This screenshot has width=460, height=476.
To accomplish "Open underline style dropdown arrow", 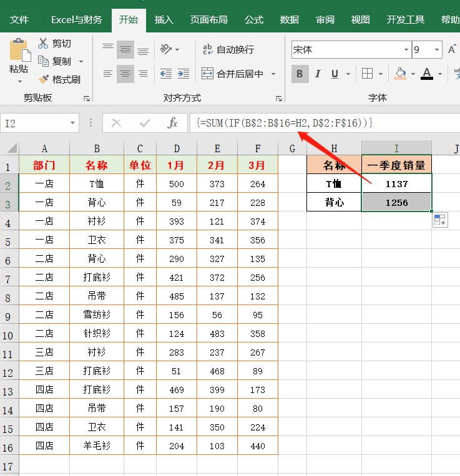I will coord(348,74).
